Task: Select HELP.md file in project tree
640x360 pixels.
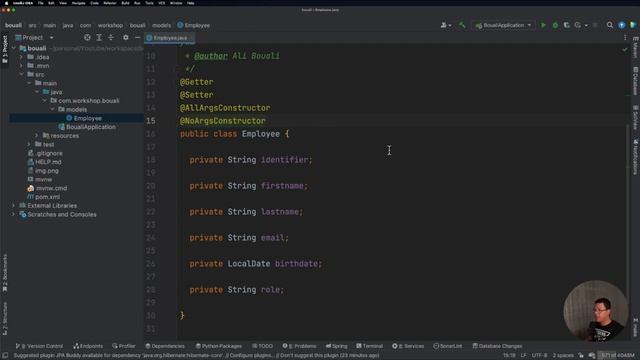Action: pyautogui.click(x=44, y=162)
